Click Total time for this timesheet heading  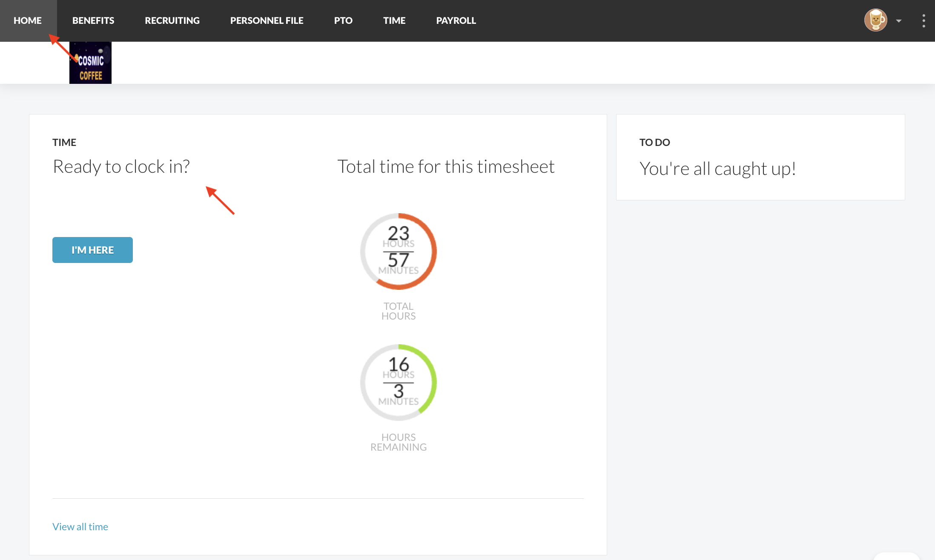(x=446, y=166)
